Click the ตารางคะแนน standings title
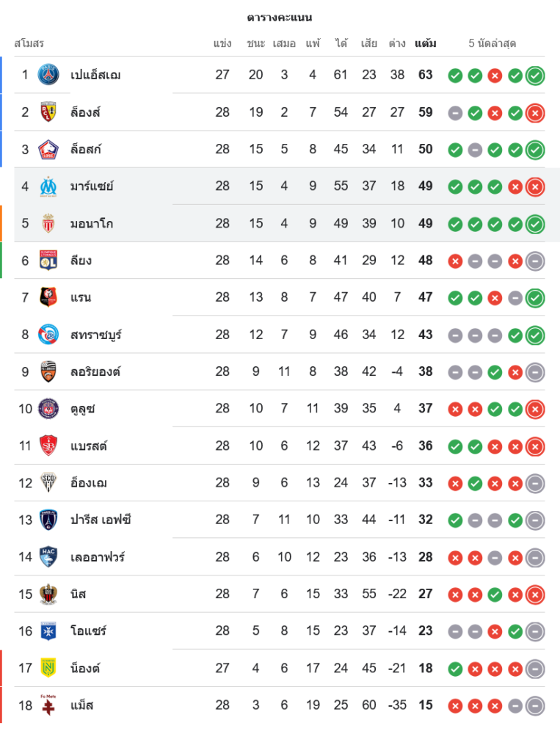Screen dimensions: 560x734 click(x=280, y=17)
